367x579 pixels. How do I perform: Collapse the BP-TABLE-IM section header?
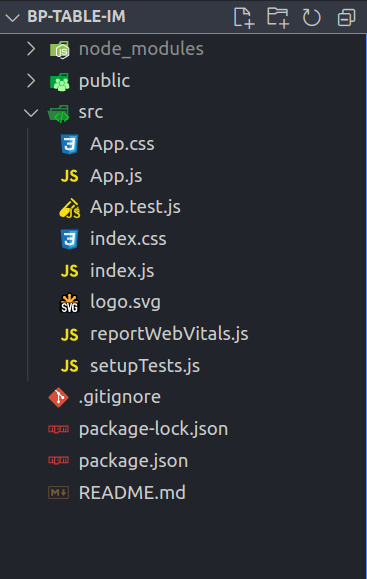pyautogui.click(x=13, y=17)
